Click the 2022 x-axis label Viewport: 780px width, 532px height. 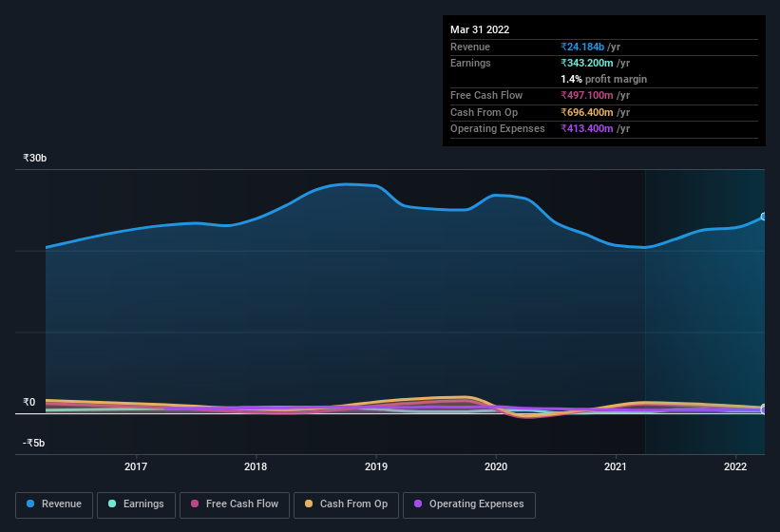[x=735, y=466]
